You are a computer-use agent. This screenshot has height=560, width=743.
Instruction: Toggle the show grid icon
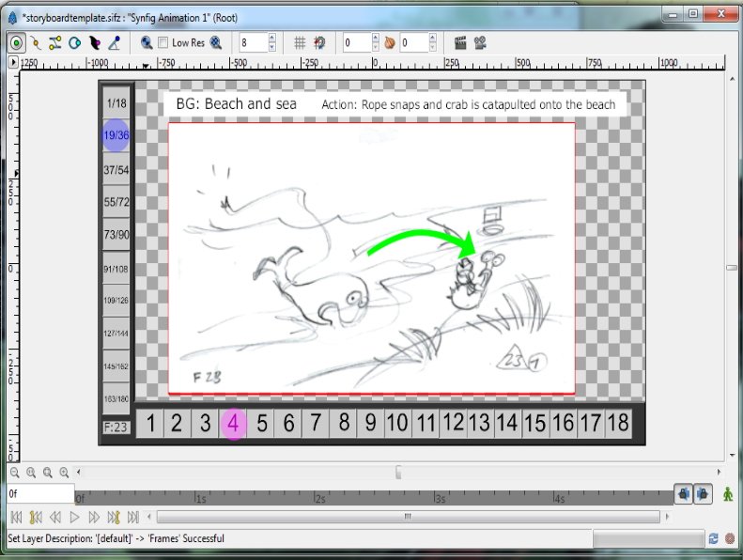pyautogui.click(x=300, y=42)
